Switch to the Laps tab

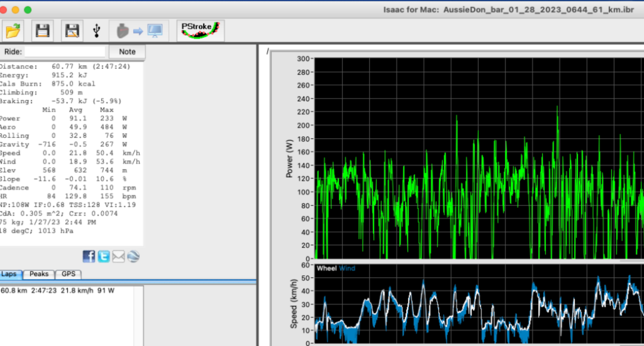pyautogui.click(x=9, y=274)
